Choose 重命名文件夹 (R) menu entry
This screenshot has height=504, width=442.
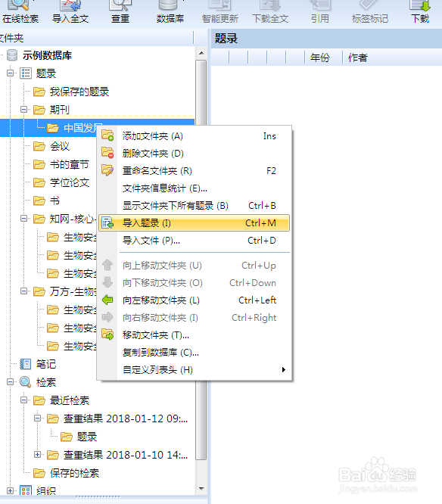[195, 171]
